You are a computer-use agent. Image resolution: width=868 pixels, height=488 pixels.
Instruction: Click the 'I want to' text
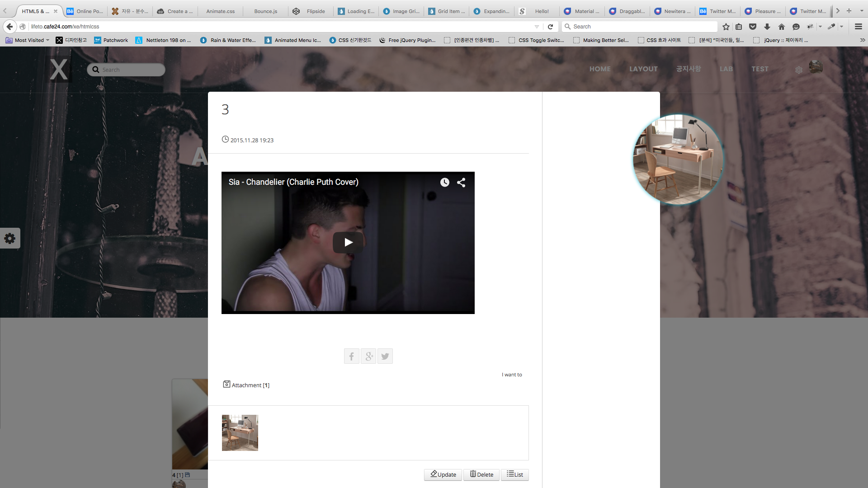(x=512, y=375)
